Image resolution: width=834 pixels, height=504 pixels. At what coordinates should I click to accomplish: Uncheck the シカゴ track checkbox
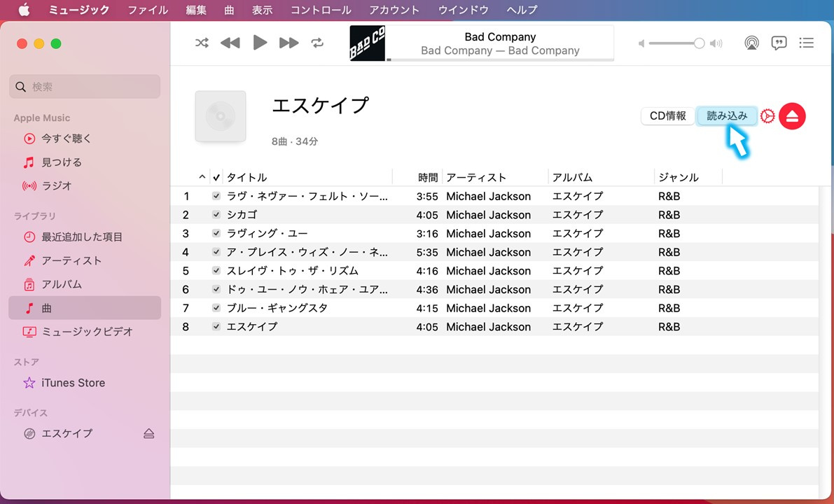coord(216,215)
